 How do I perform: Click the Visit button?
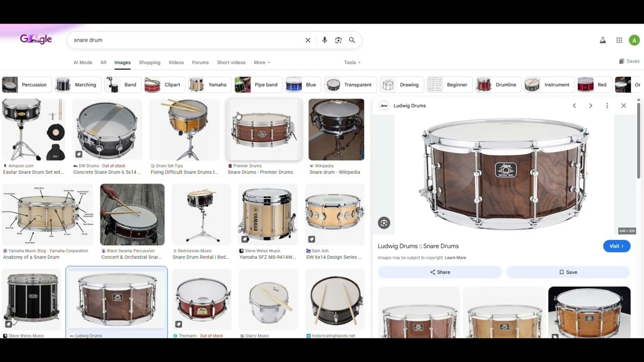coord(616,246)
